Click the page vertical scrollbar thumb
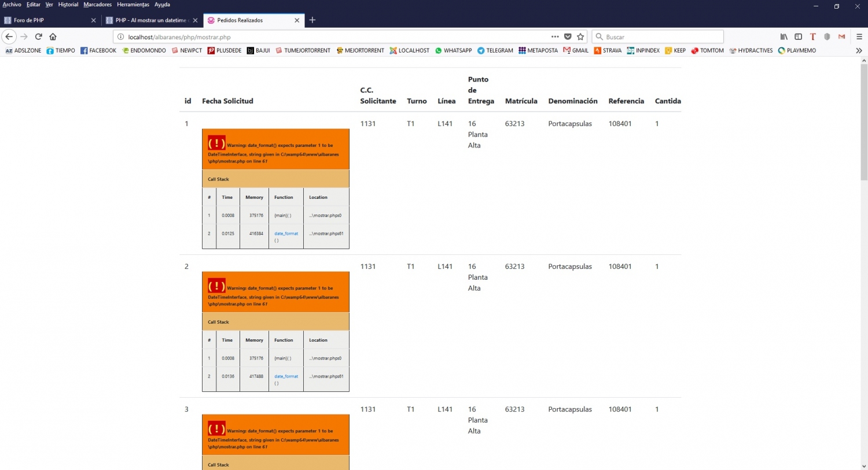 click(x=864, y=123)
